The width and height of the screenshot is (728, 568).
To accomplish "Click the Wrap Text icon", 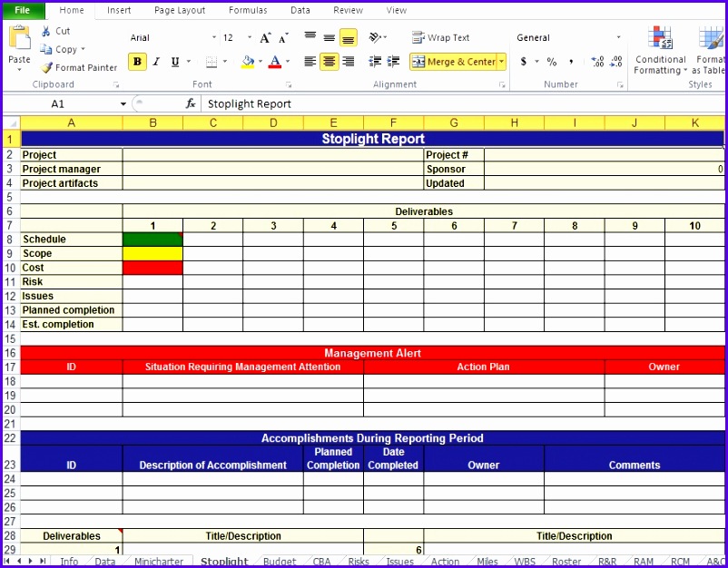I will tap(418, 37).
